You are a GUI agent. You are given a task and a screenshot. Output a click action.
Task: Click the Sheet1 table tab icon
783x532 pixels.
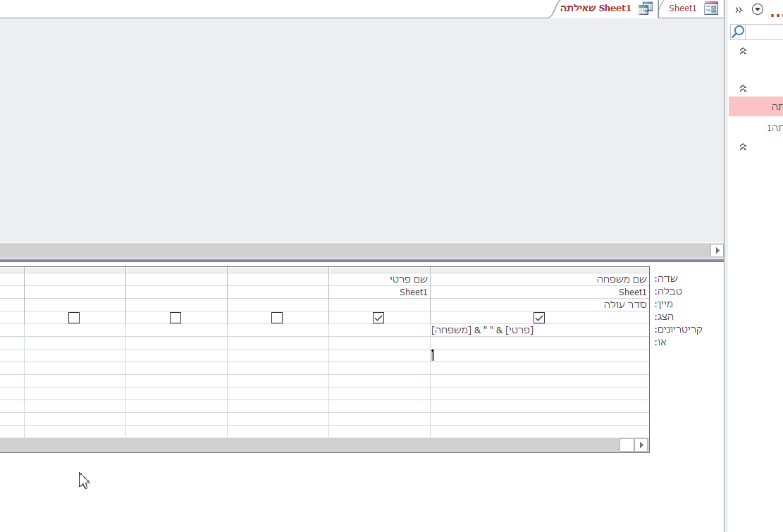(711, 8)
